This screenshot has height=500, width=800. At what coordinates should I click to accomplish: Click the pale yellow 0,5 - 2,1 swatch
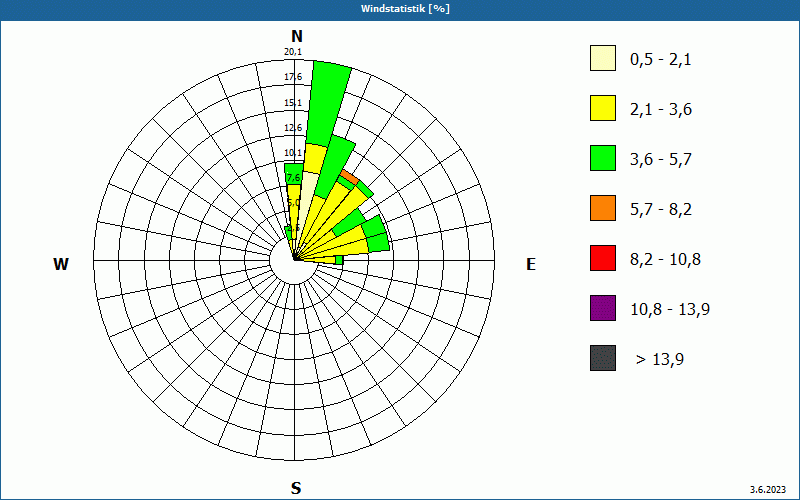pos(603,58)
